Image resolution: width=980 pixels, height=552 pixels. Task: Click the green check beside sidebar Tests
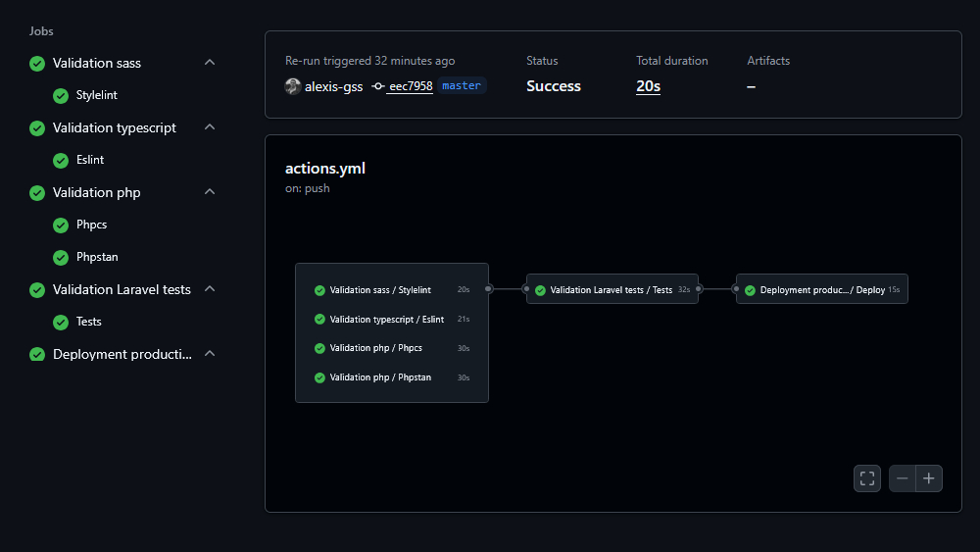[61, 322]
